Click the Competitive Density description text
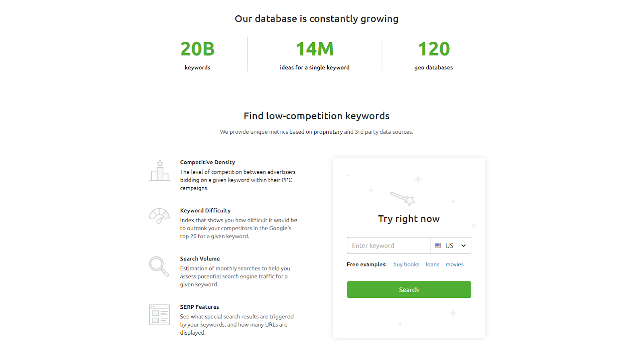This screenshot has height=345, width=644. tap(237, 180)
